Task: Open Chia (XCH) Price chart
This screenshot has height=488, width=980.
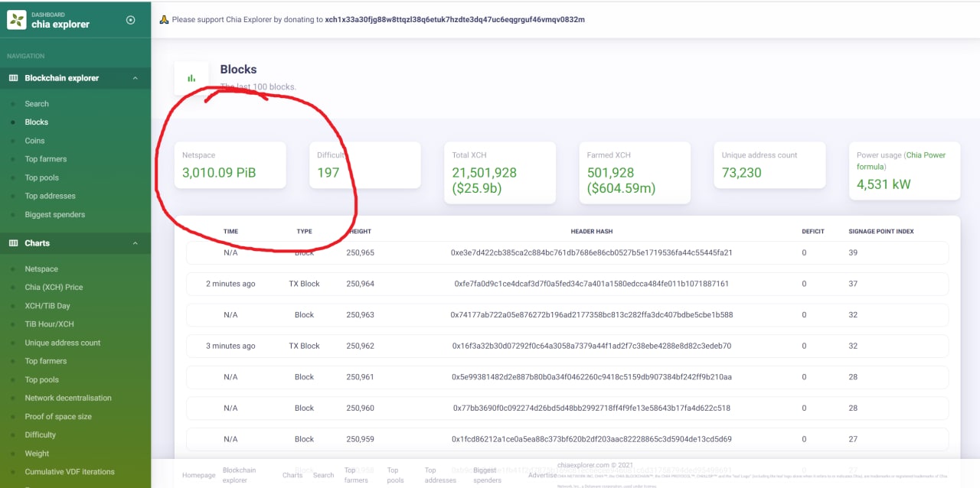Action: point(54,288)
